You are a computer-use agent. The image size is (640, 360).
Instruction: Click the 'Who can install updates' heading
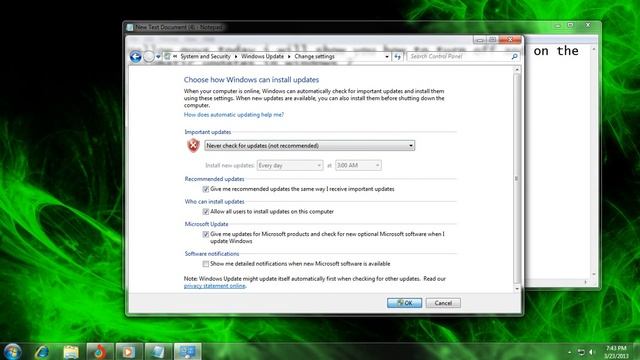click(214, 202)
